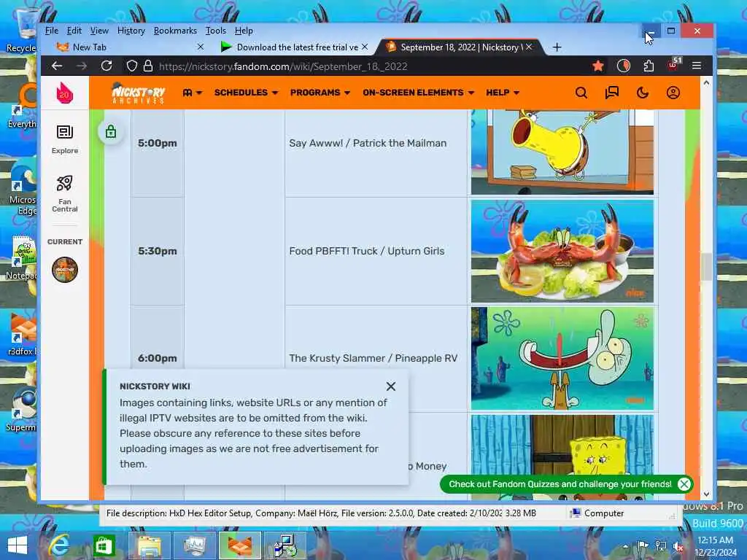Click the page scrollbar up arrow
This screenshot has width=747, height=560.
[706, 83]
